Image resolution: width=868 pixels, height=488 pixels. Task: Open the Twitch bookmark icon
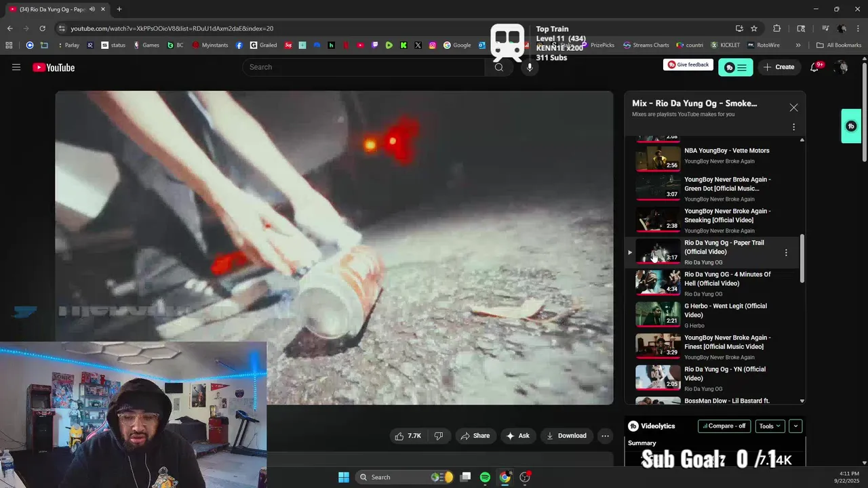[375, 45]
